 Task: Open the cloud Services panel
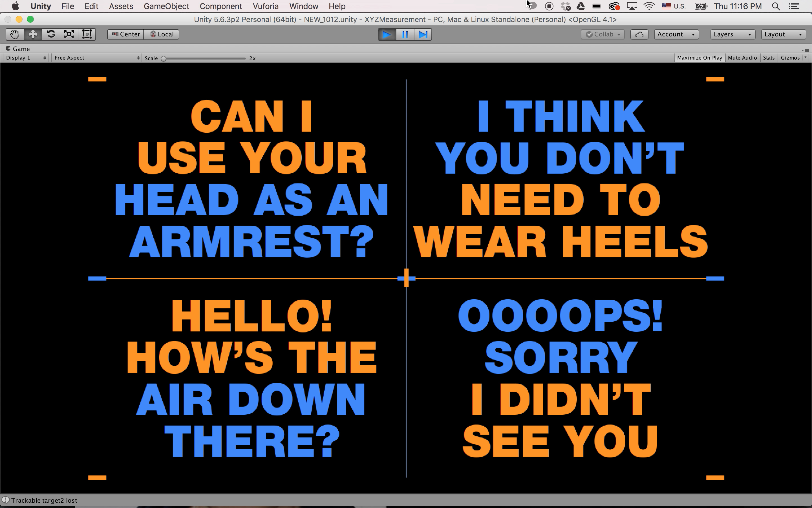(x=639, y=34)
